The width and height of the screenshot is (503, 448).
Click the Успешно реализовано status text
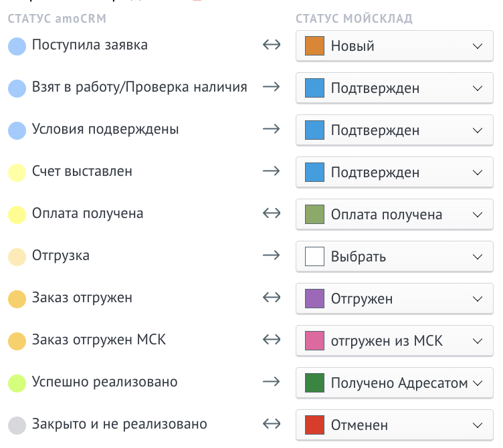[x=104, y=382]
